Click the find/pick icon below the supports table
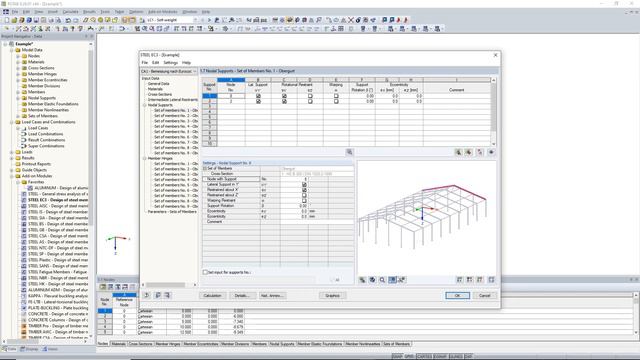The height and width of the screenshot is (360, 640). [349, 152]
